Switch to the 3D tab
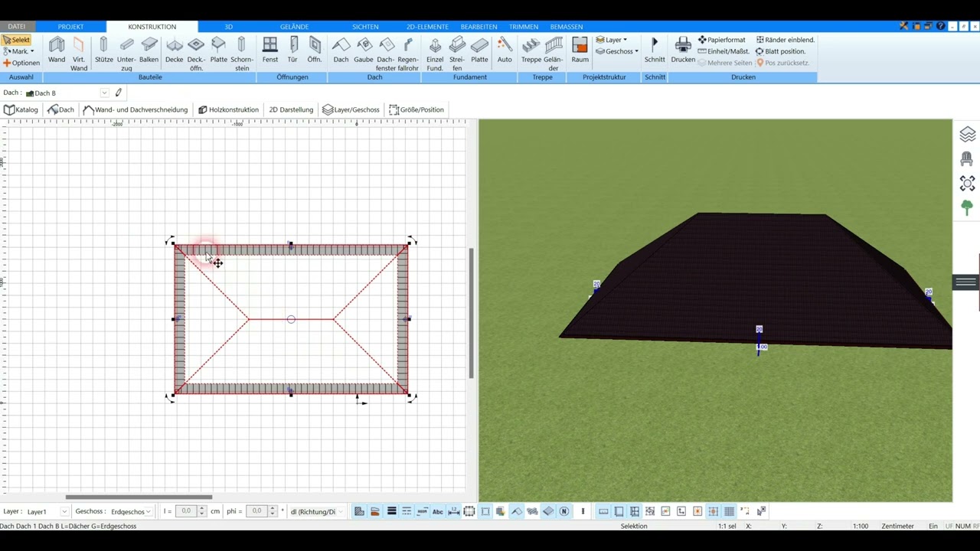 [228, 27]
